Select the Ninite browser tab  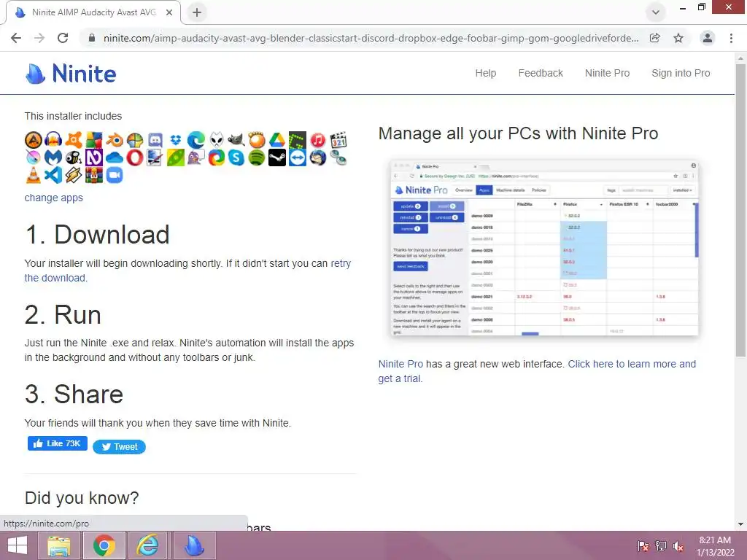93,12
